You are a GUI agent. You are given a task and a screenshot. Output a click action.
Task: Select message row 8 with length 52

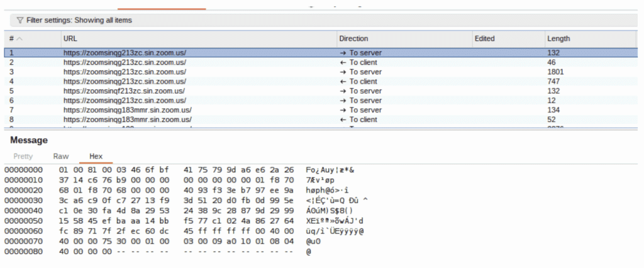point(320,120)
